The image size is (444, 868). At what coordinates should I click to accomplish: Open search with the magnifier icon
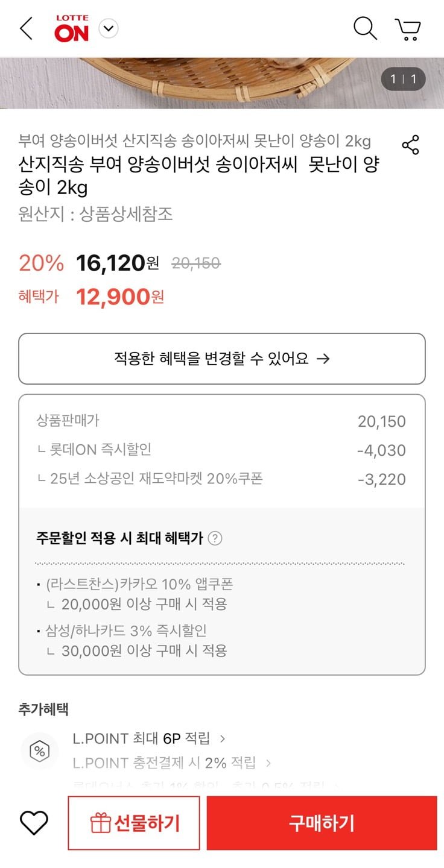tap(365, 28)
